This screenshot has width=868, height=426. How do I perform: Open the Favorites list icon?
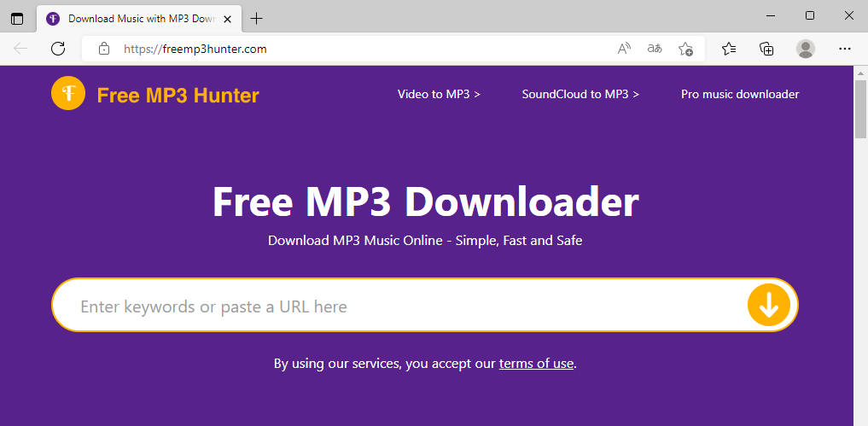click(x=729, y=49)
